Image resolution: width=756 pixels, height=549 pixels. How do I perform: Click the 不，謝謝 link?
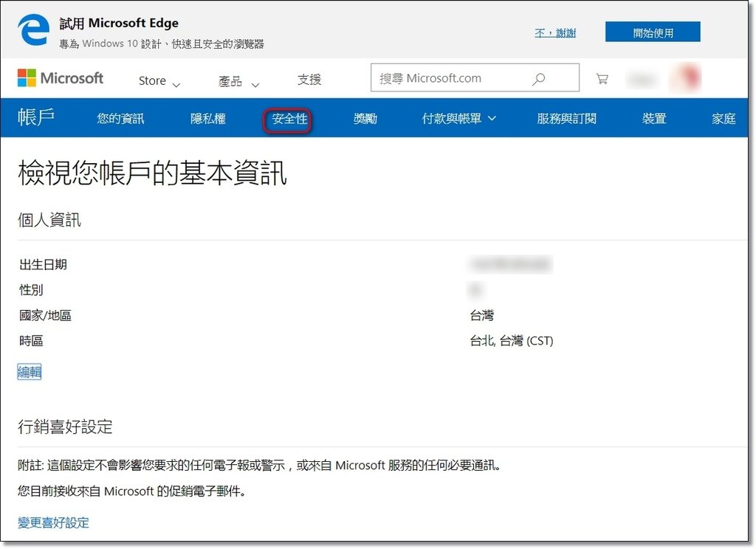pyautogui.click(x=555, y=33)
